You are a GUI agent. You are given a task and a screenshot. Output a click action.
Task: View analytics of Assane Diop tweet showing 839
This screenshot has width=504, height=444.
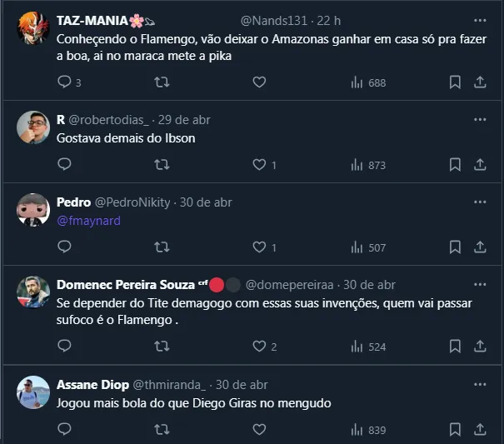tap(368, 430)
